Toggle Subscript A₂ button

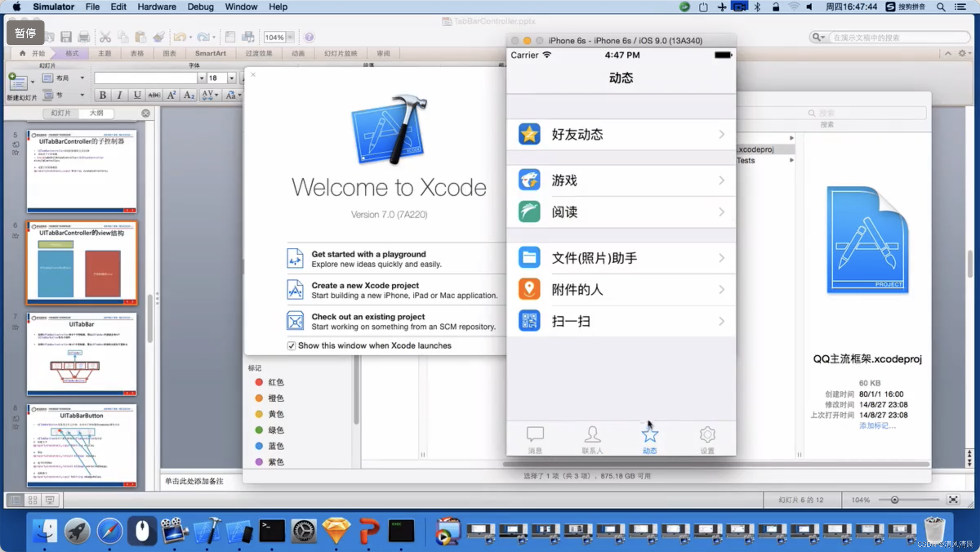coord(189,95)
